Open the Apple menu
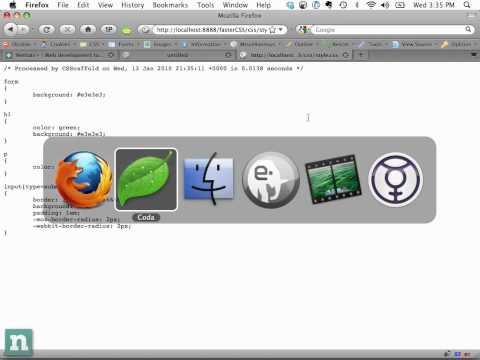 [x=12, y=5]
